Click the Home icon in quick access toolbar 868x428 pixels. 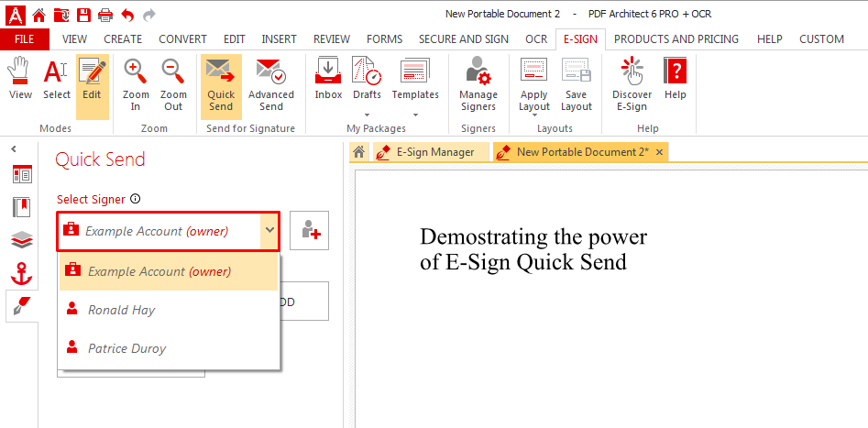click(38, 15)
